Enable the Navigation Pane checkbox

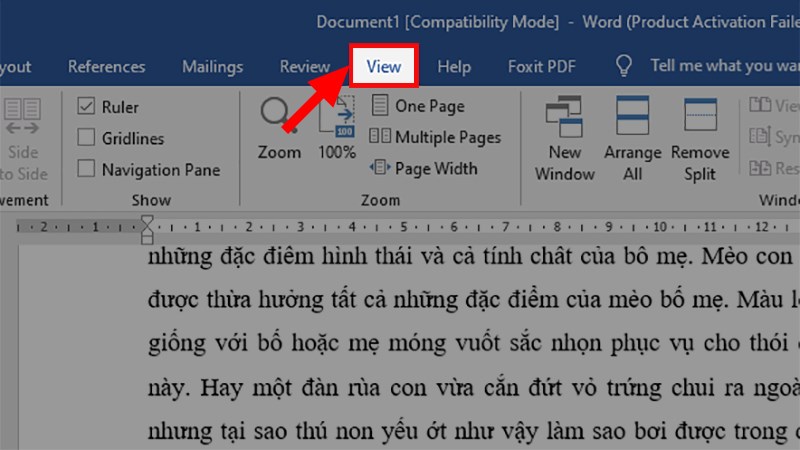87,169
